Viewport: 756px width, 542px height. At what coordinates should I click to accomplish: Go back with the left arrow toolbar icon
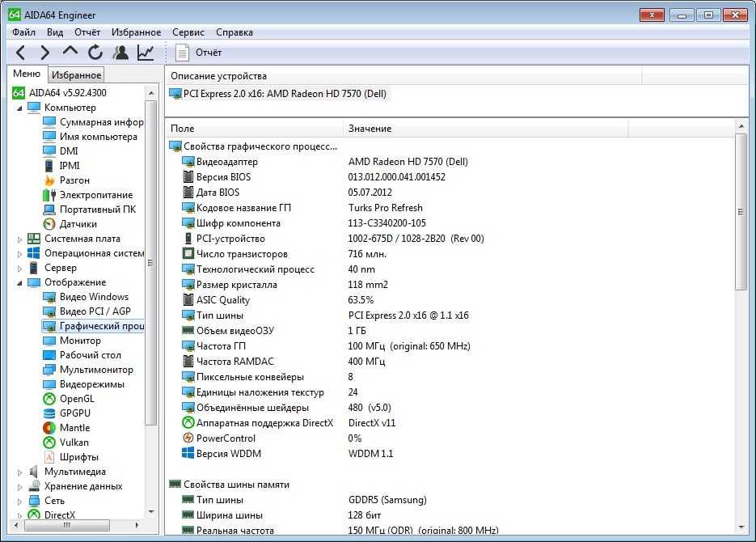(21, 53)
